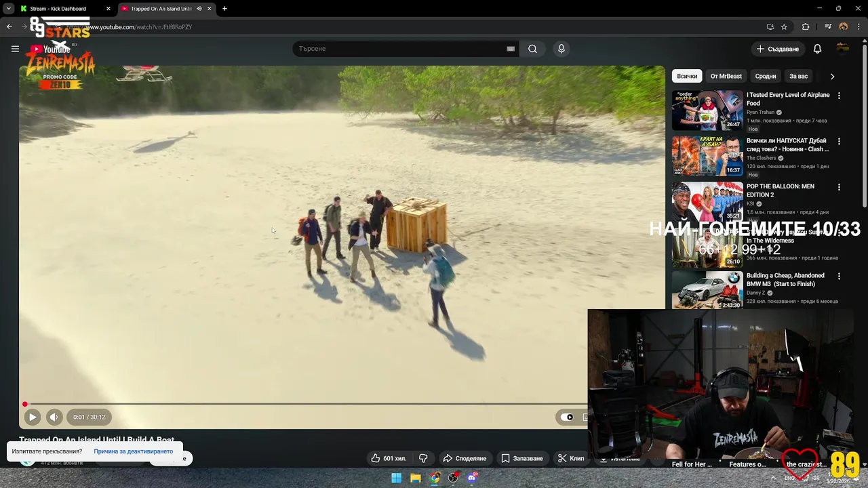Viewport: 868px width, 488px height.
Task: Click the Запазване save button
Action: tap(522, 458)
